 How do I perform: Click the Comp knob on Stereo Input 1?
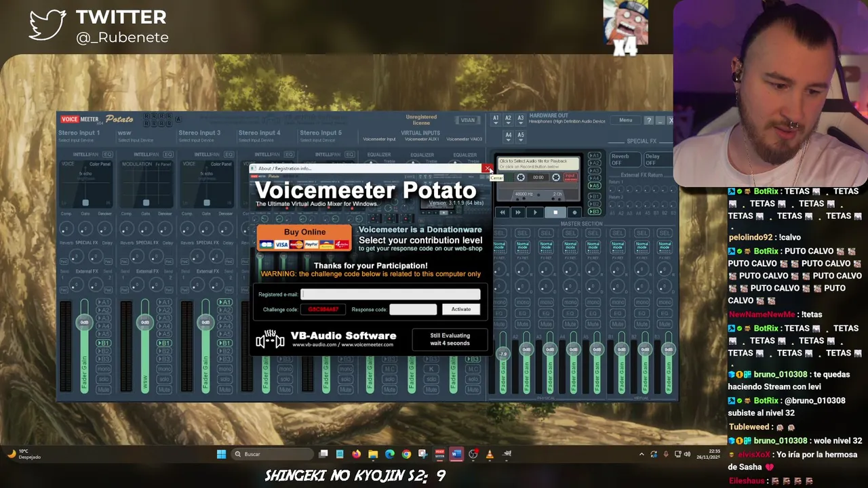pyautogui.click(x=66, y=228)
